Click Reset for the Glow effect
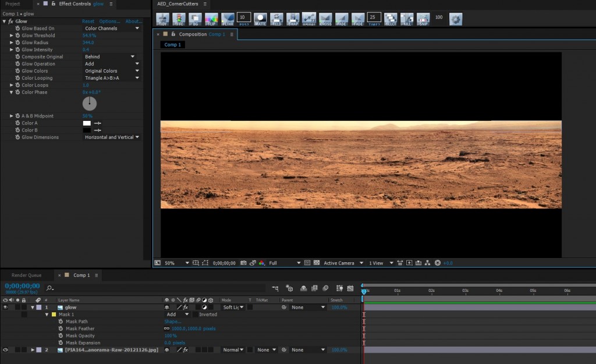This screenshot has width=596, height=364. tap(88, 21)
